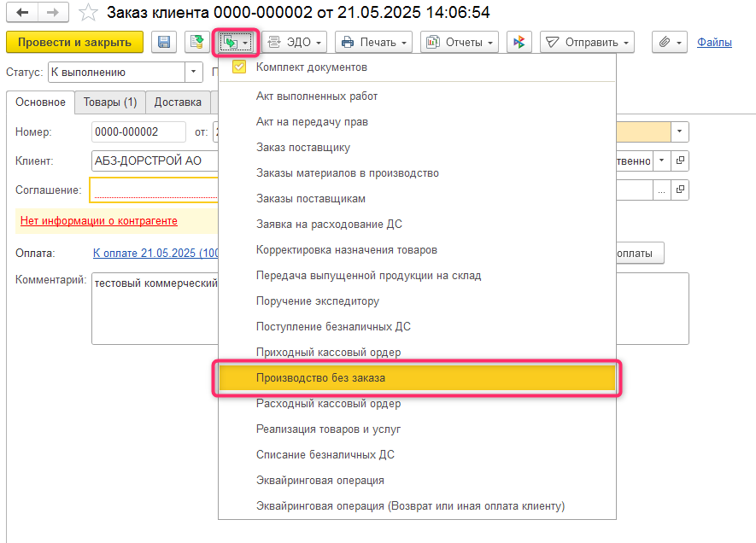Go back with the left arrow
This screenshot has height=543, width=756.
(21, 13)
